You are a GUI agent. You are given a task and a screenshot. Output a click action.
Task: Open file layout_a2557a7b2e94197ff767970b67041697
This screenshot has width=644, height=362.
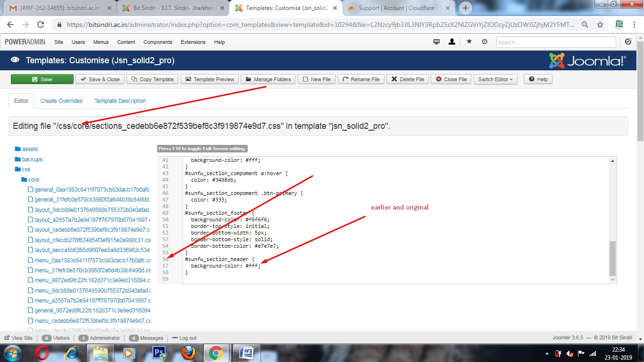[89, 220]
